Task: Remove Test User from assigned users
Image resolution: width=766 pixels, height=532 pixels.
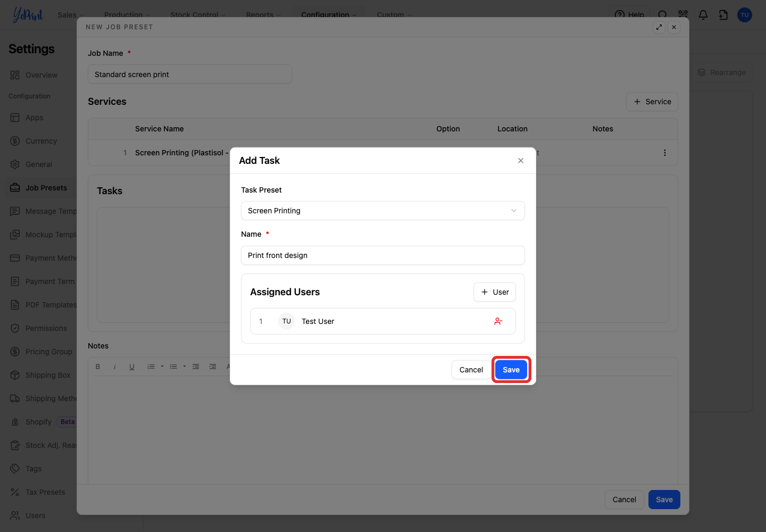Action: pyautogui.click(x=498, y=321)
